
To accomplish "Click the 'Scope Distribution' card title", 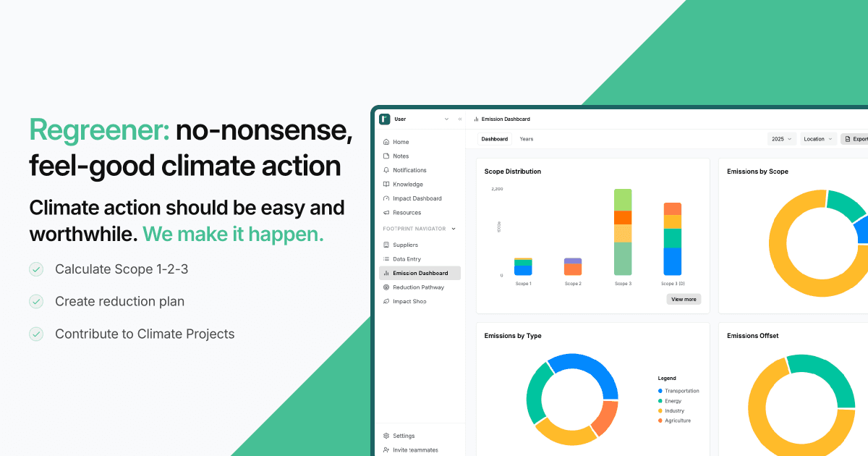I will point(513,172).
